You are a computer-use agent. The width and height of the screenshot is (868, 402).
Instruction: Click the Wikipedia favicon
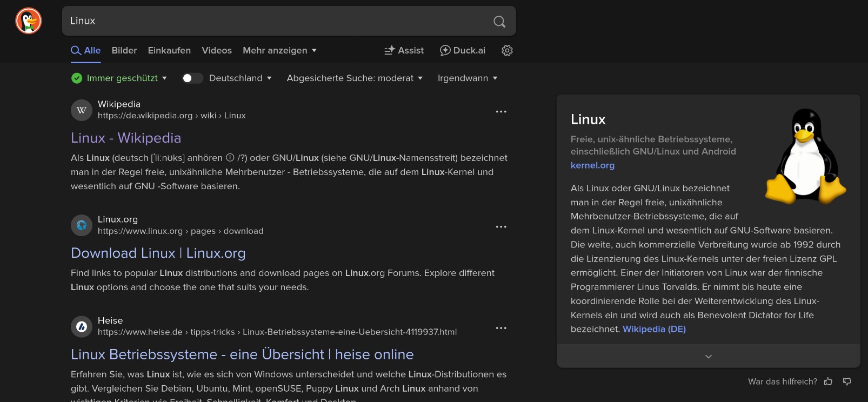click(x=82, y=110)
